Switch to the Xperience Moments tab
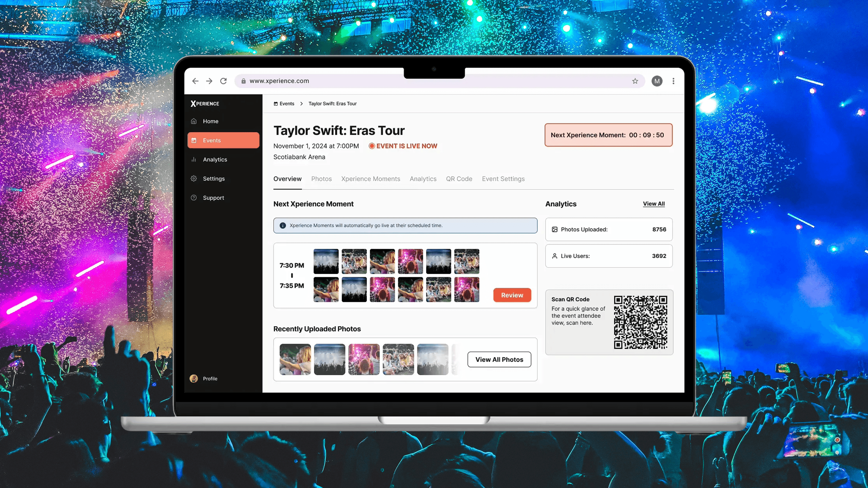 pos(370,179)
